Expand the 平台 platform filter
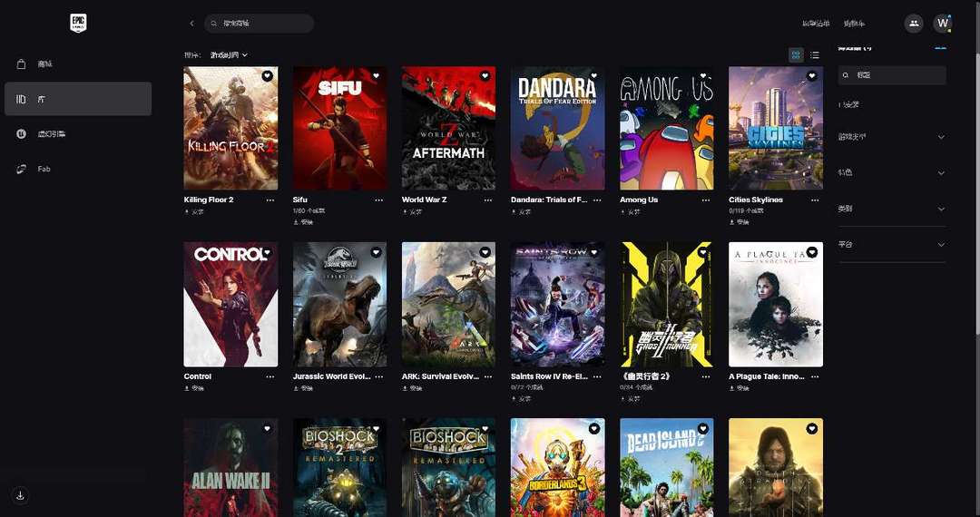This screenshot has width=980, height=517. [892, 245]
